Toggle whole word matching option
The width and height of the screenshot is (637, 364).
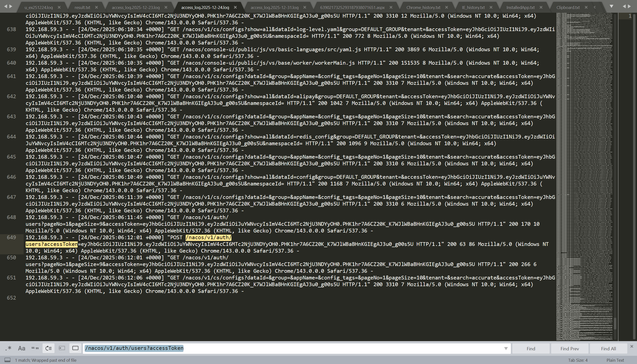35,348
